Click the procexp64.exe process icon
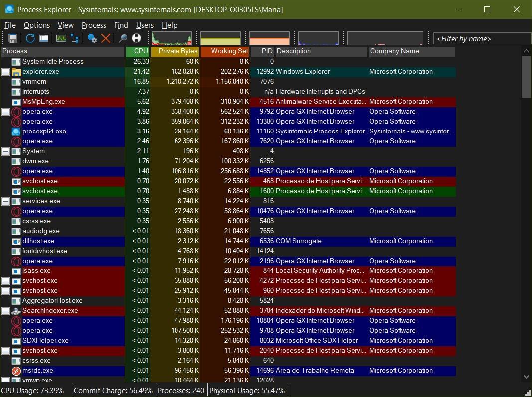 (x=16, y=132)
